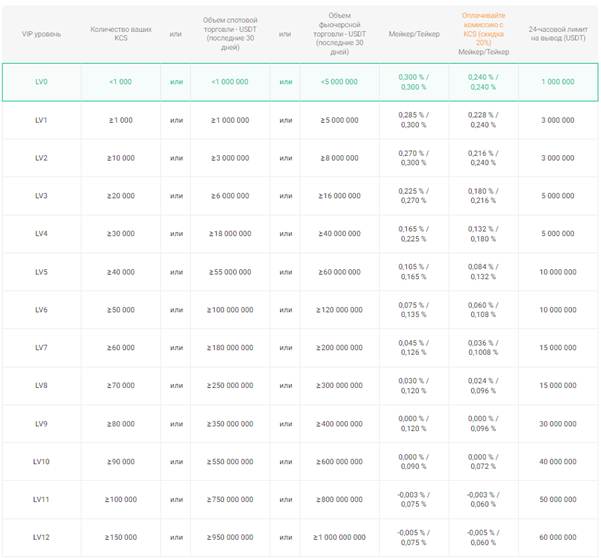
Task: Select maker/taker fee "0,285 % / 0,300 %" for LV1
Action: pos(414,120)
